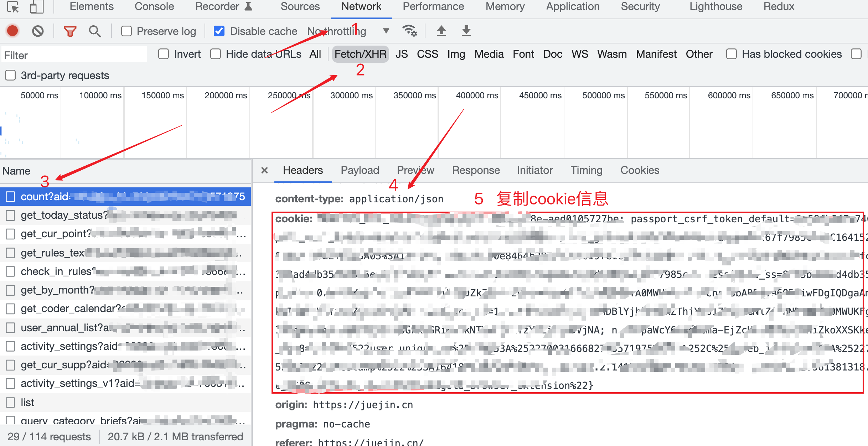Enable the Preserve log checkbox
Screen dimensions: 868x446
pyautogui.click(x=126, y=31)
